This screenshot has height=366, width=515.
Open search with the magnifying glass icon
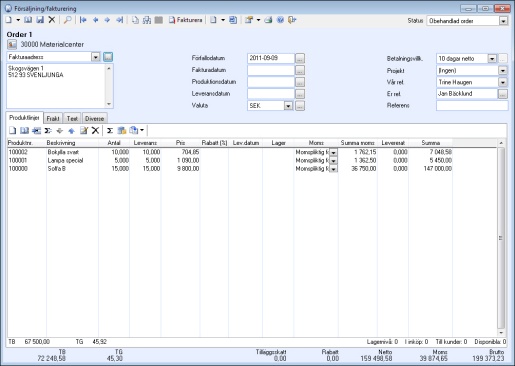tap(68, 20)
